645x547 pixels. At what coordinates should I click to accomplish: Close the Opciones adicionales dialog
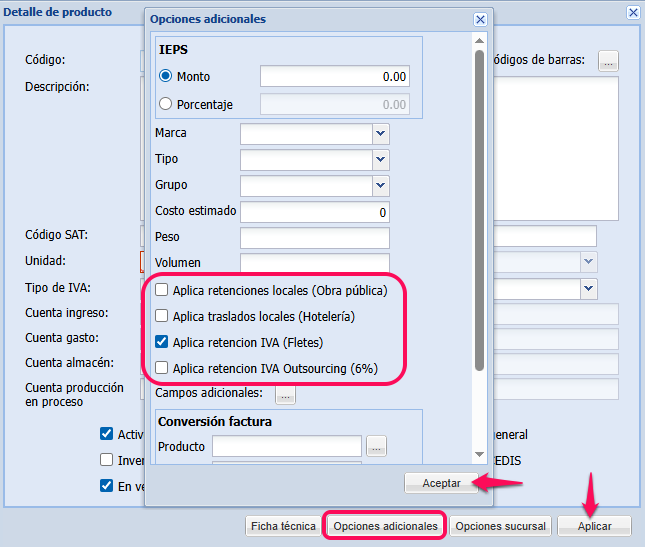pyautogui.click(x=480, y=19)
